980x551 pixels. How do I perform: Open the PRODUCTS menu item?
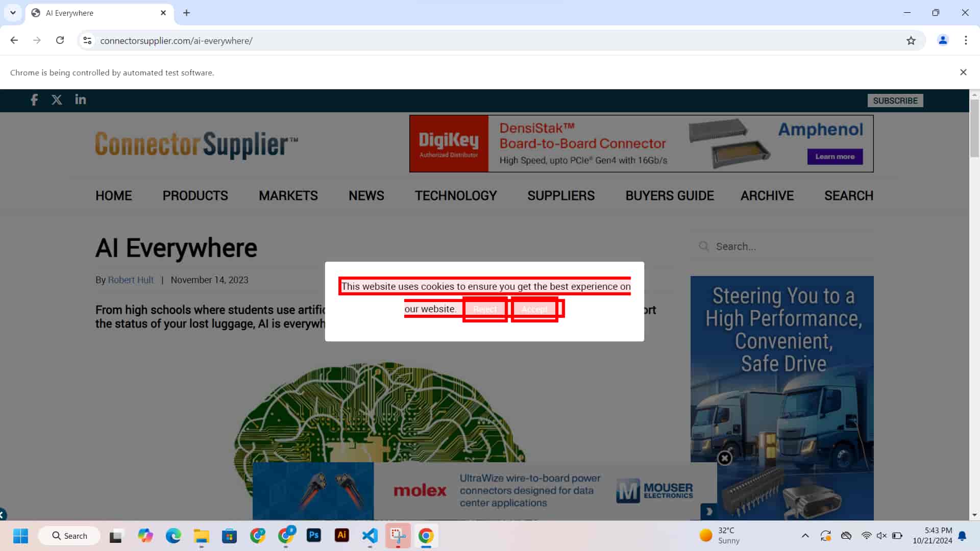click(195, 196)
